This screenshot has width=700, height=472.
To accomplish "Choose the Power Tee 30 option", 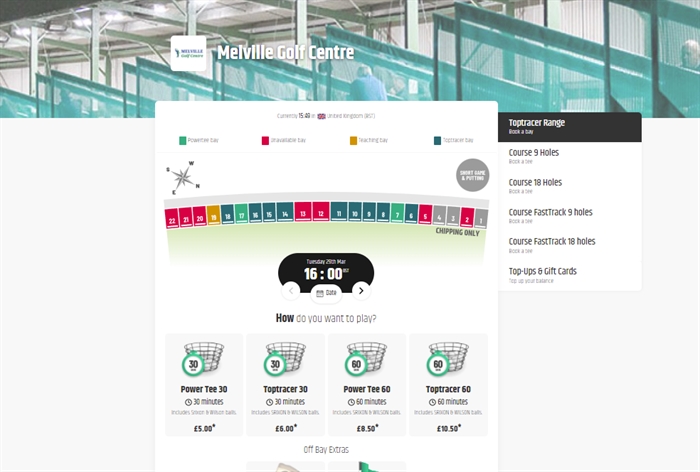I will pos(204,384).
